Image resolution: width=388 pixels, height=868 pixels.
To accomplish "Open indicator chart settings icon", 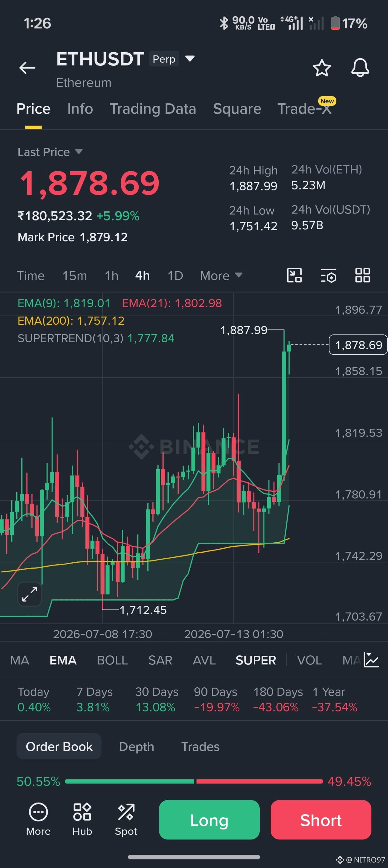I will (371, 660).
